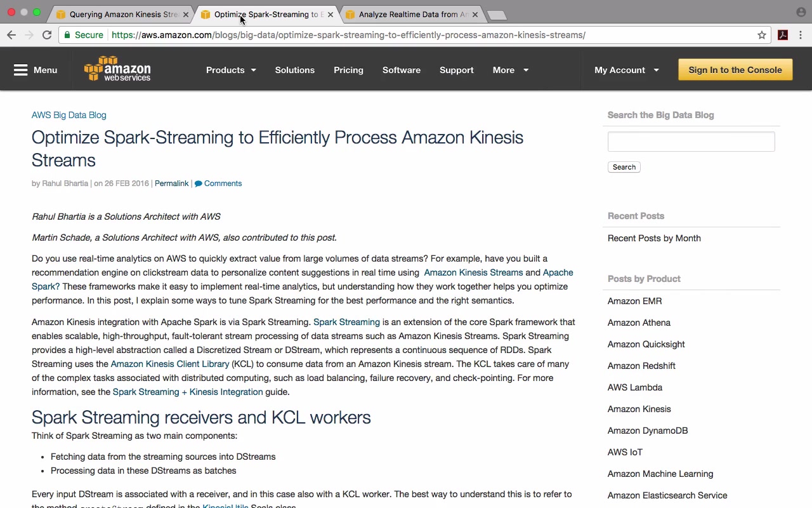812x508 pixels.
Task: Open the Amazon Athena product posts
Action: coord(639,323)
